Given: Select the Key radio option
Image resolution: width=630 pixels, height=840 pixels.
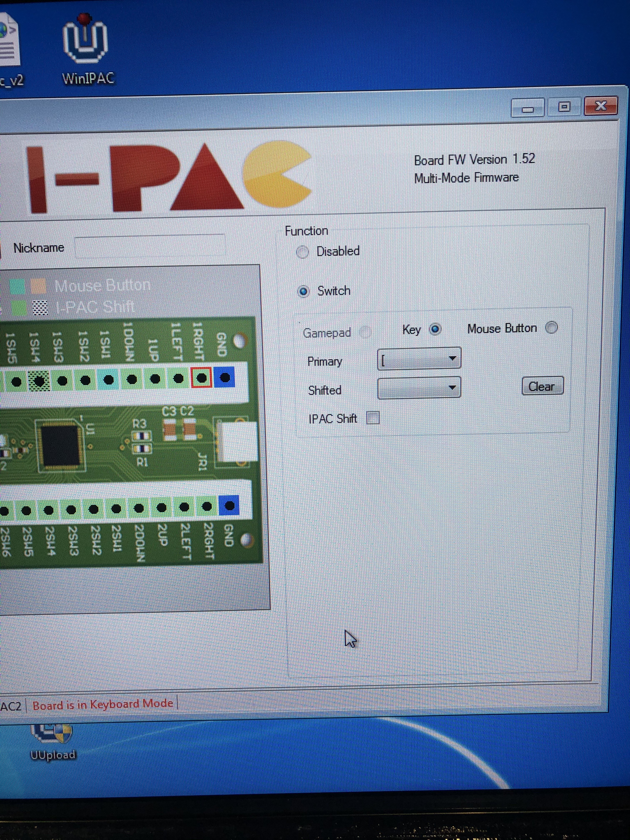Looking at the screenshot, I should coord(435,329).
